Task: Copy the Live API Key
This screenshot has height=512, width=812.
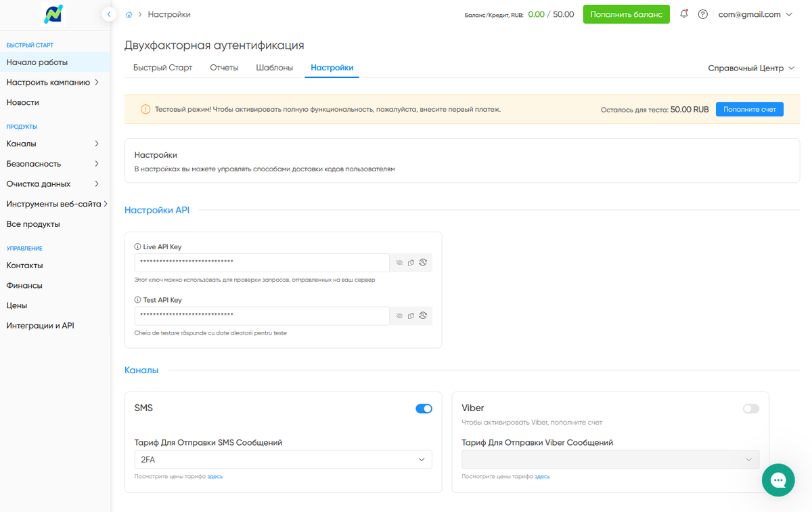Action: [411, 262]
